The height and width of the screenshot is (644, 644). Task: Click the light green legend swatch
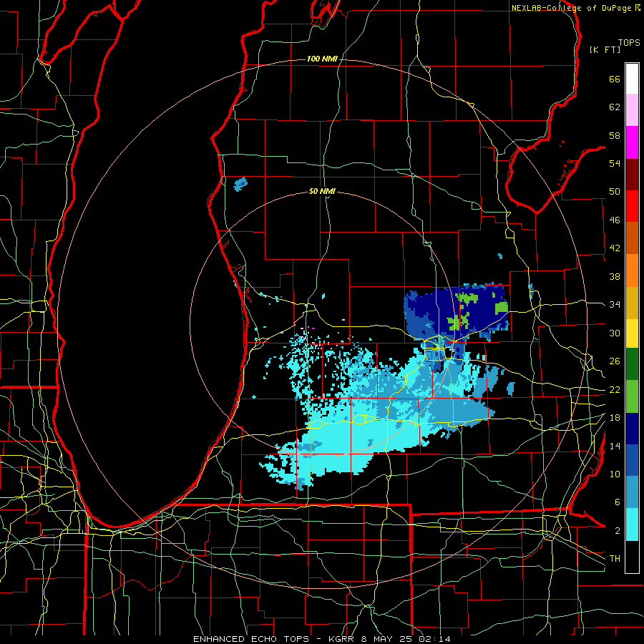pos(632,396)
